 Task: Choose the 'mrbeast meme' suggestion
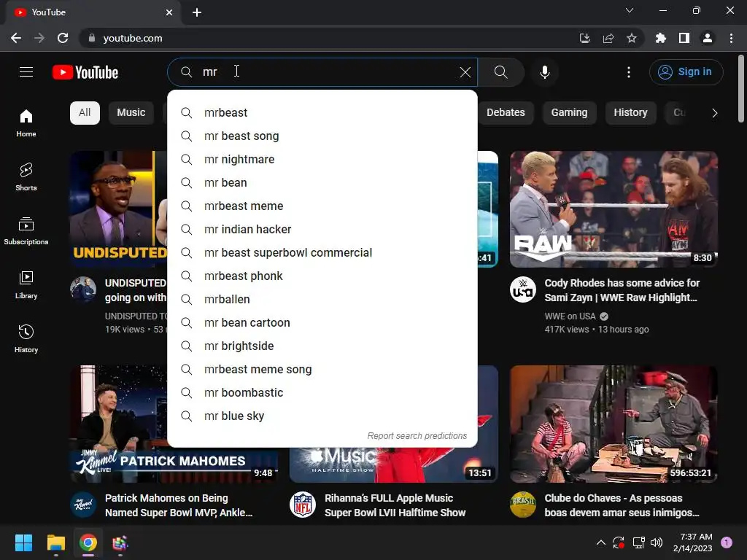tap(322, 206)
